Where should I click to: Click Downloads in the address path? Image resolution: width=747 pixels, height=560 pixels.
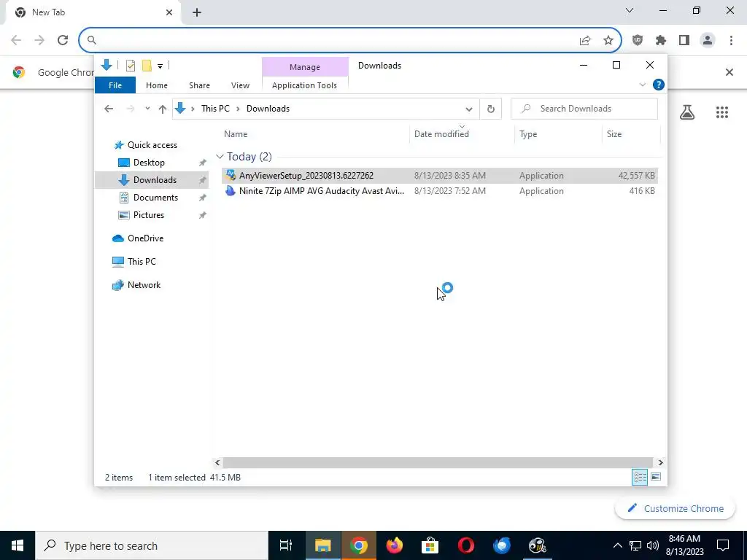268,109
